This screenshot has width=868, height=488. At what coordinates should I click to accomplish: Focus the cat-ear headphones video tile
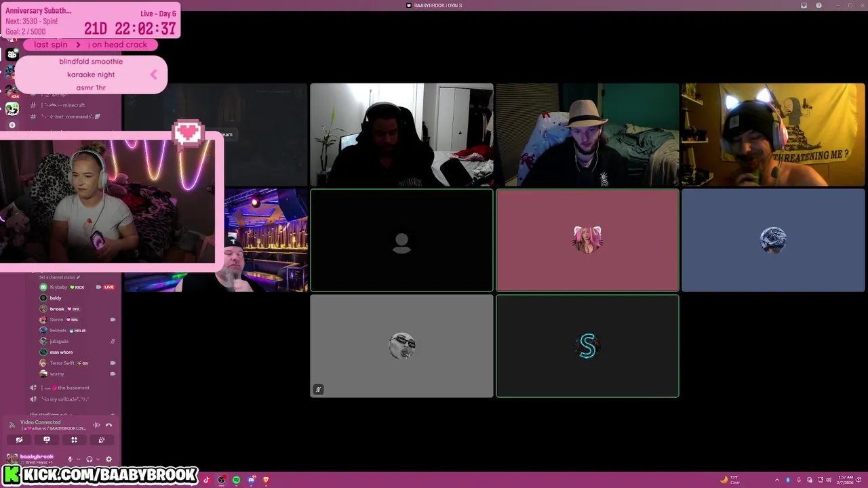[x=773, y=135]
